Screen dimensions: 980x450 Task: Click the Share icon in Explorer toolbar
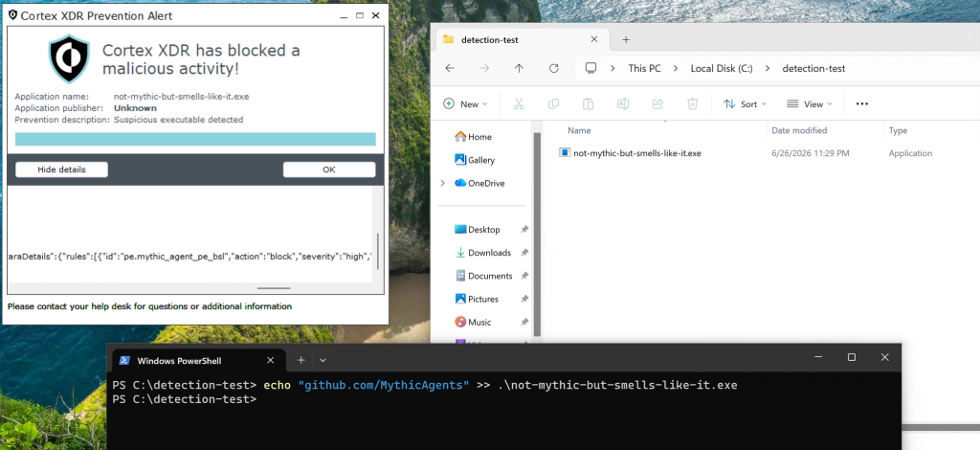[657, 103]
